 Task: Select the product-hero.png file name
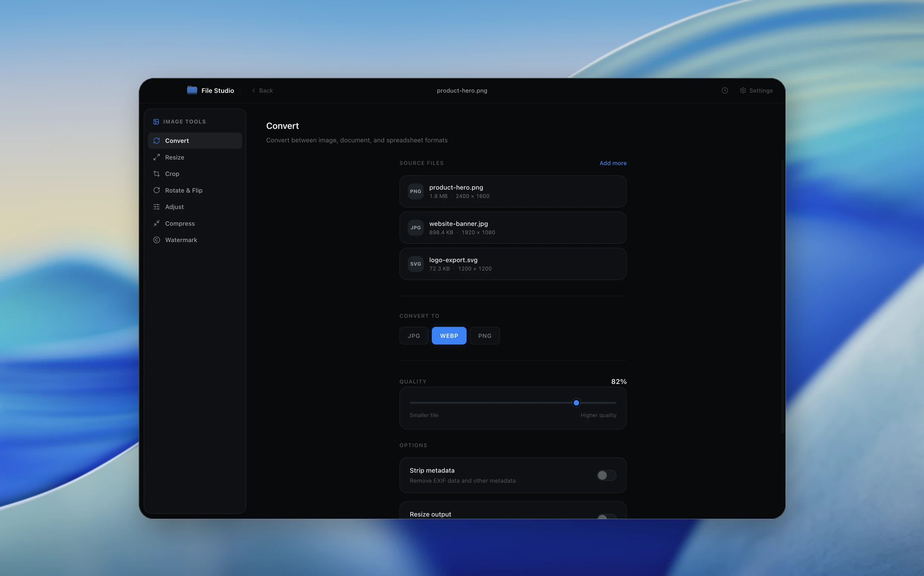click(456, 188)
